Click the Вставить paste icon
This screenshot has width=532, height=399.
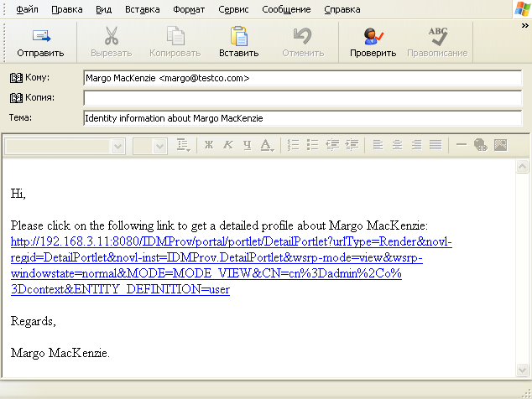[x=239, y=36]
